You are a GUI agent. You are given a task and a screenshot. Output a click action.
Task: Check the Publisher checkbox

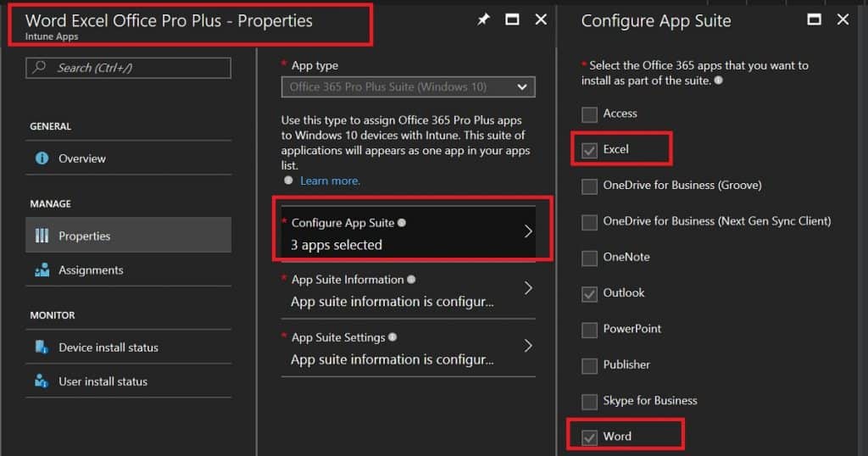[590, 366]
